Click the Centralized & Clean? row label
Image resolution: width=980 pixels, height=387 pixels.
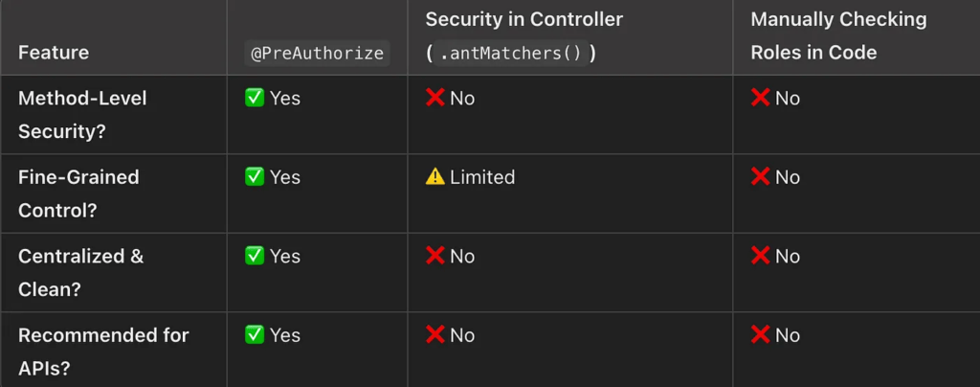[x=80, y=272]
